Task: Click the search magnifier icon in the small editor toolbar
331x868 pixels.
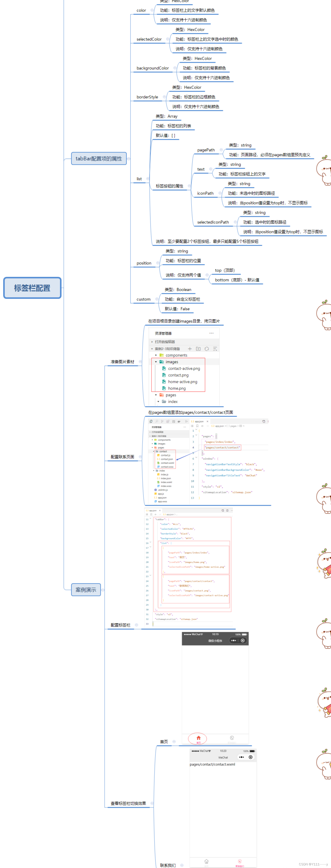Action: point(156,421)
